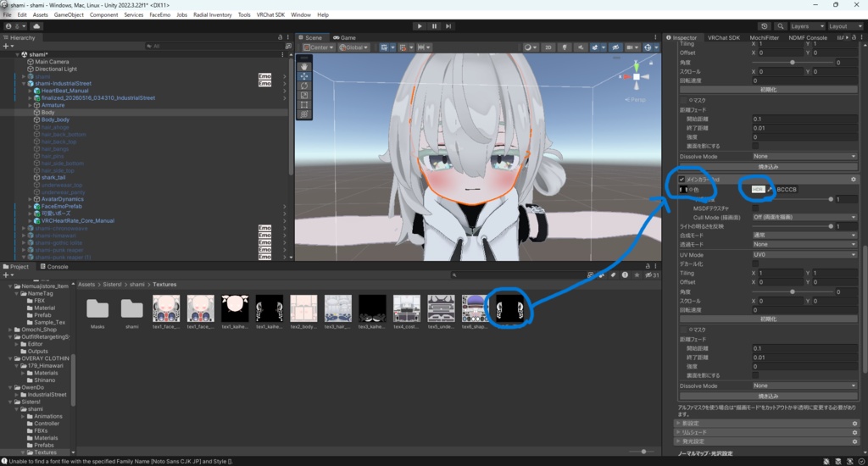Open gear settings for メインカラー 3rd
Image resolution: width=868 pixels, height=466 pixels.
click(x=853, y=180)
